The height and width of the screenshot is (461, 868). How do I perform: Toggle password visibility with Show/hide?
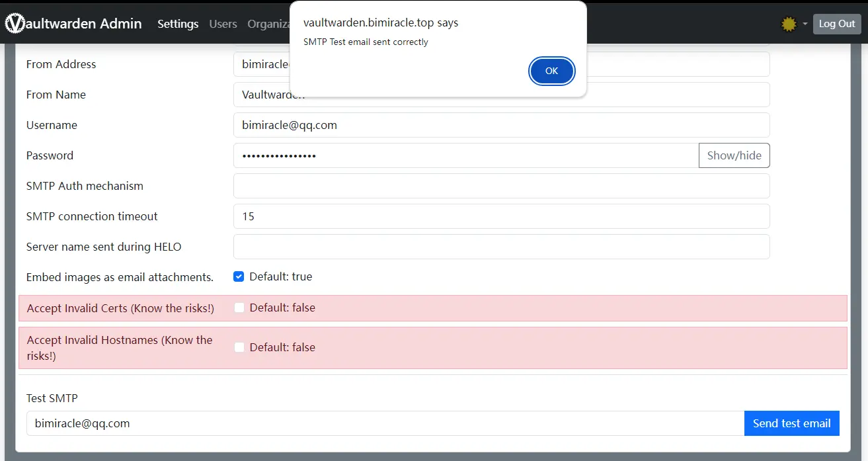click(x=734, y=155)
